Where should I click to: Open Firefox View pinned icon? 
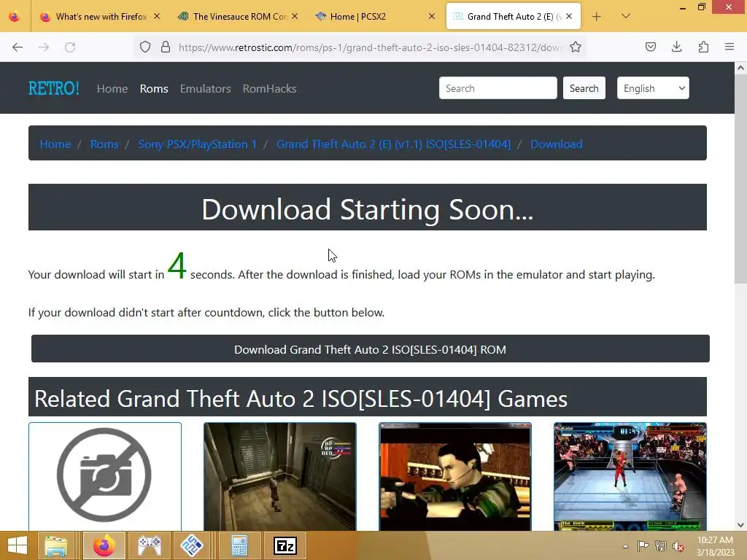click(15, 16)
